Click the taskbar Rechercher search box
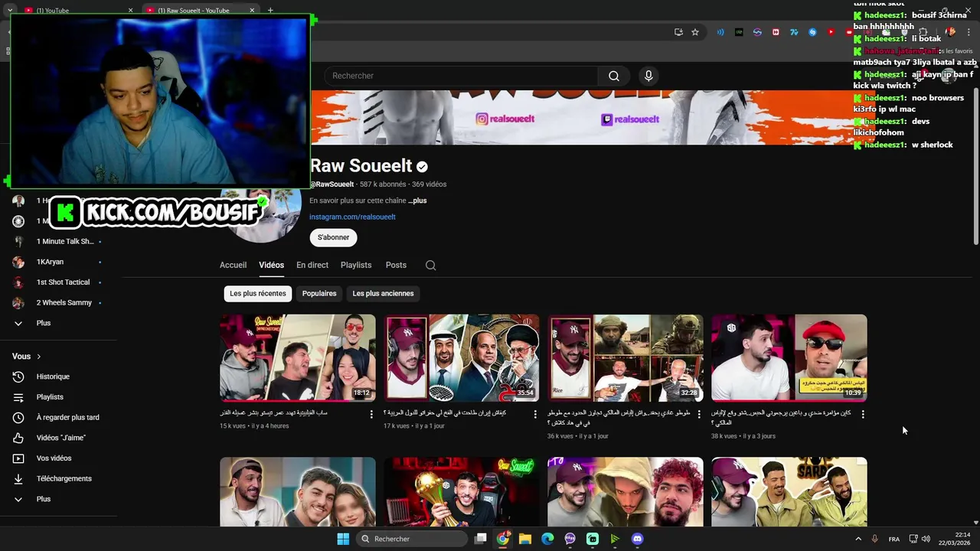Screen dimensions: 980x551 413,539
